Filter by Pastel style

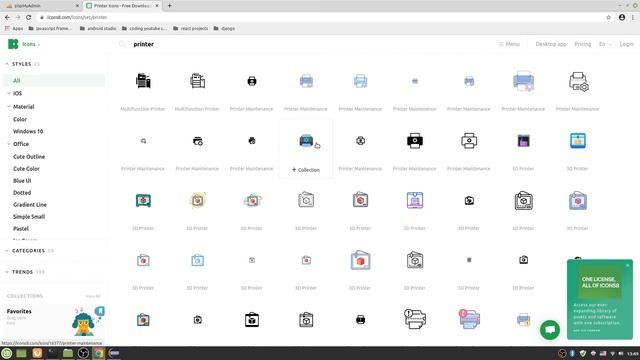(x=21, y=229)
